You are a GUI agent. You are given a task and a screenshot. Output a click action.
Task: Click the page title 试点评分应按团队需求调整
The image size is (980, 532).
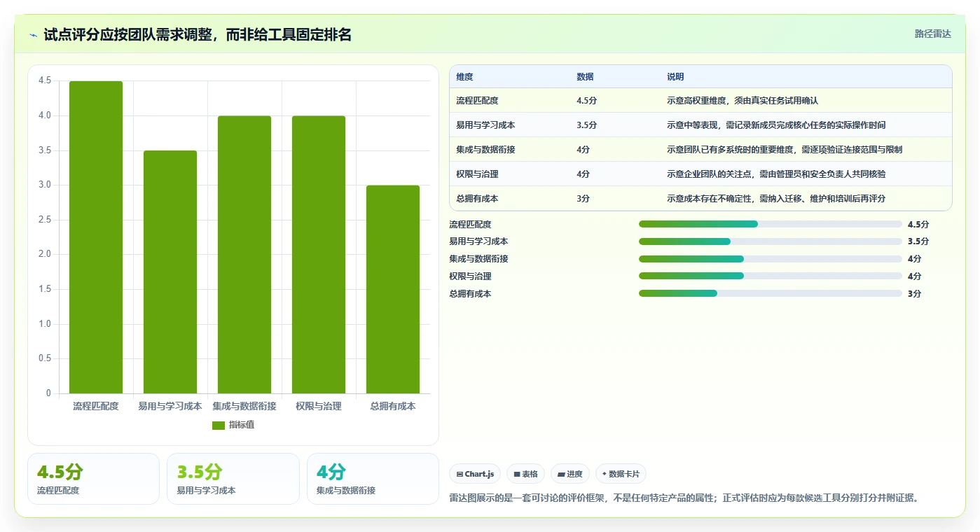[198, 34]
